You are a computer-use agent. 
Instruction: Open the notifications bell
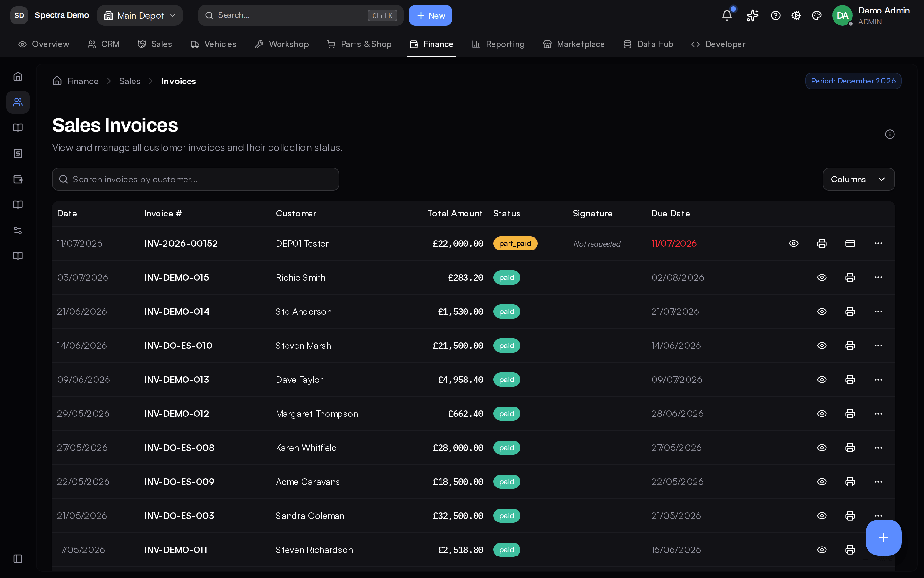(727, 15)
